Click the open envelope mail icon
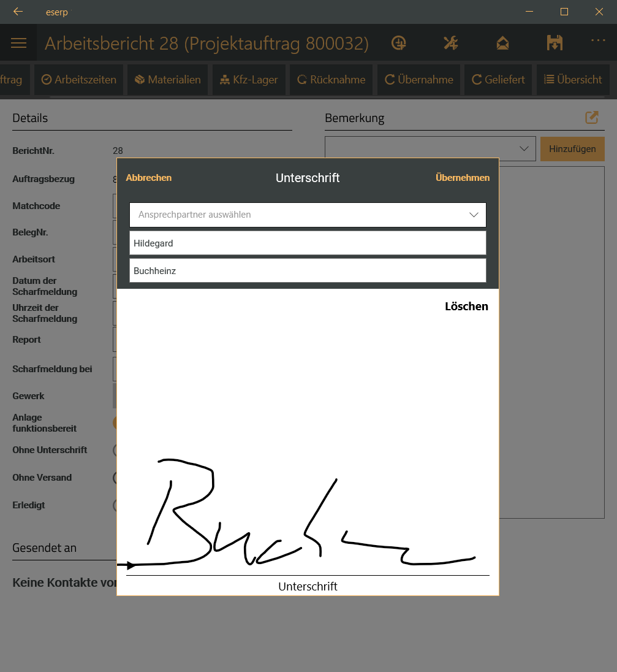Screen dimensions: 617x672 [502, 43]
